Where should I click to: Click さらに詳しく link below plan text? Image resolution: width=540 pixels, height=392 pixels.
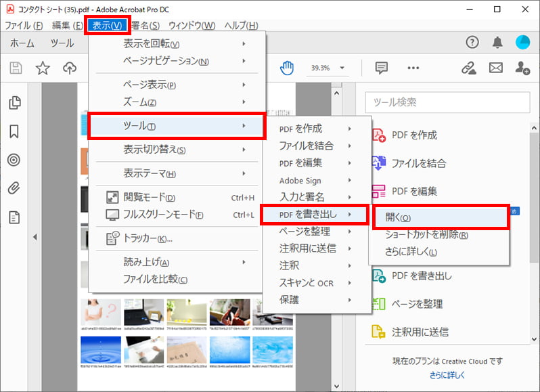coord(447,375)
